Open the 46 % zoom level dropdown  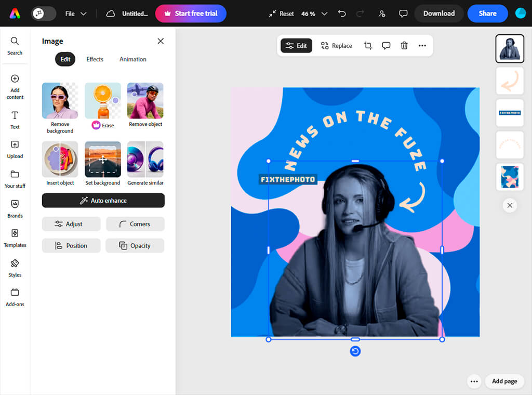click(x=308, y=14)
